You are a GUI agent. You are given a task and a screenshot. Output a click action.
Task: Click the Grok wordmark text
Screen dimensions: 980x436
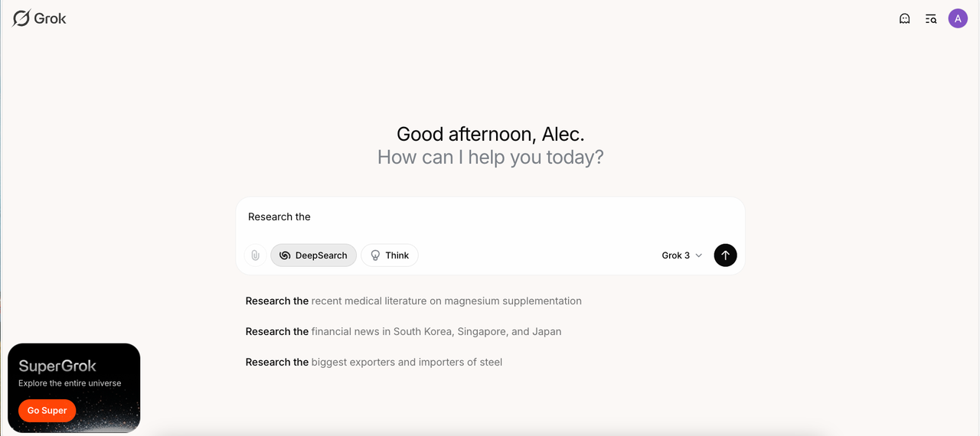(51, 18)
